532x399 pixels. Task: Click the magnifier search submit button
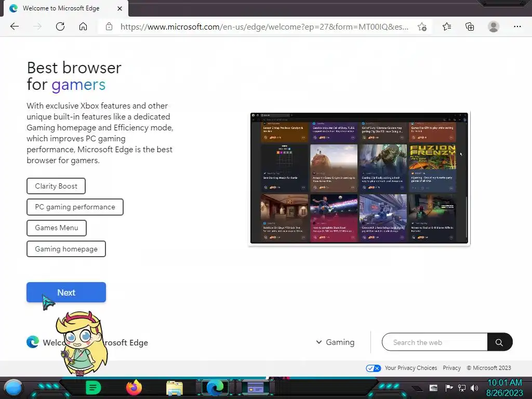coord(499,342)
